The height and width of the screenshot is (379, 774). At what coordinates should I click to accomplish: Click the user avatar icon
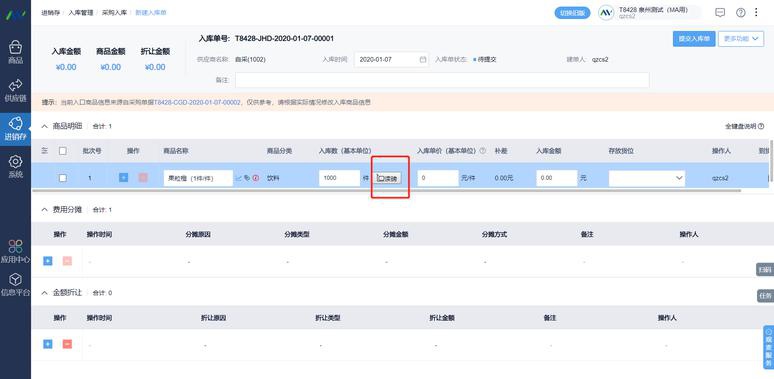click(x=606, y=13)
